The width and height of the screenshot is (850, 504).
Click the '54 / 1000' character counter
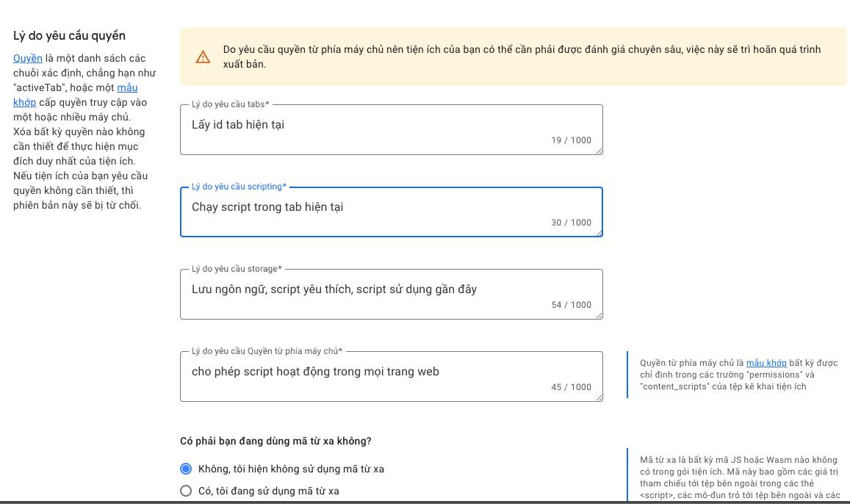click(572, 305)
